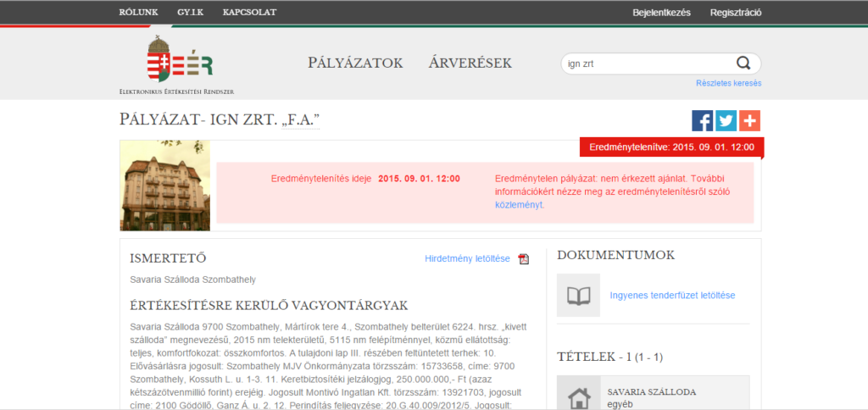868x410 pixels.
Task: Click the Tételek - 1 (1 - 1) heading
Action: click(x=609, y=357)
